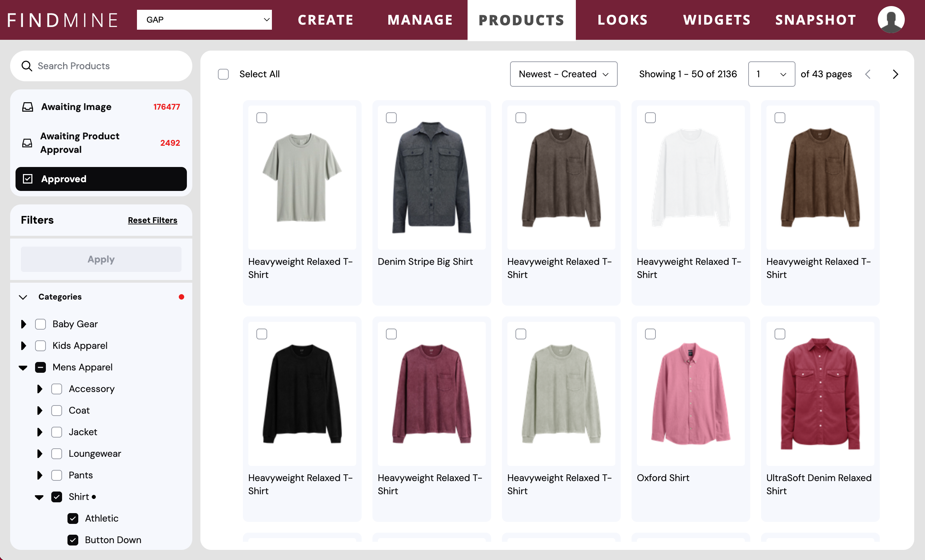
Task: Switch to the SNAPSHOT tab
Action: 816,20
